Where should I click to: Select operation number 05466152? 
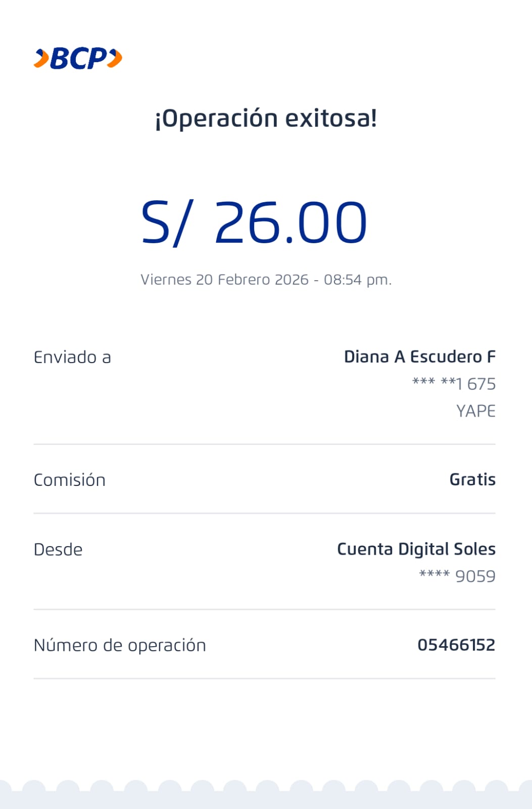point(456,645)
